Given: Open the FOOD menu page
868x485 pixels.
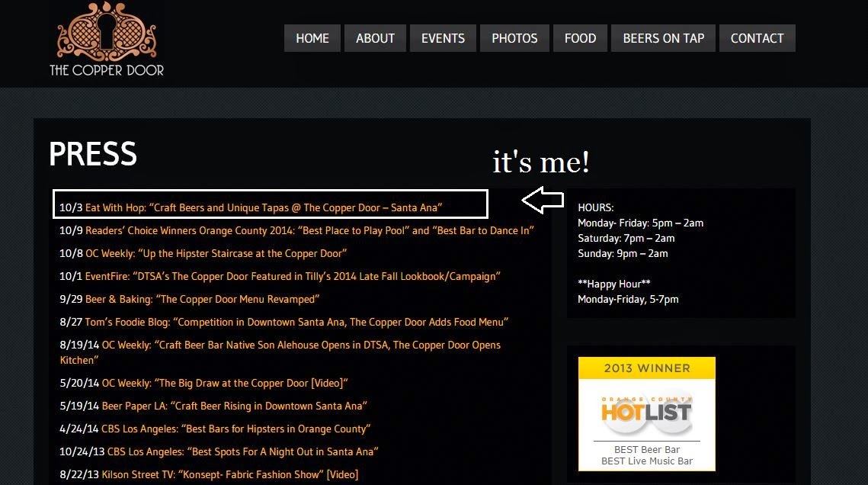Looking at the screenshot, I should tap(580, 38).
